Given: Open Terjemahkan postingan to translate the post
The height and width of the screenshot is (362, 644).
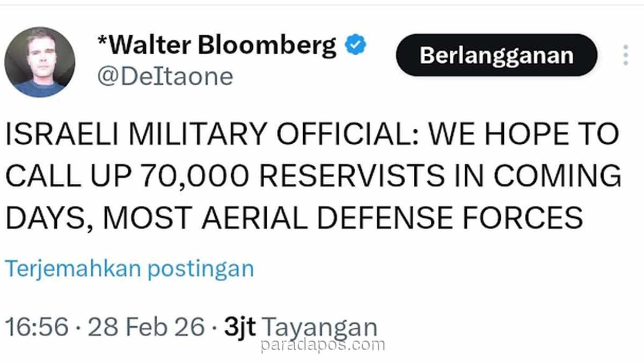Looking at the screenshot, I should click(x=127, y=268).
